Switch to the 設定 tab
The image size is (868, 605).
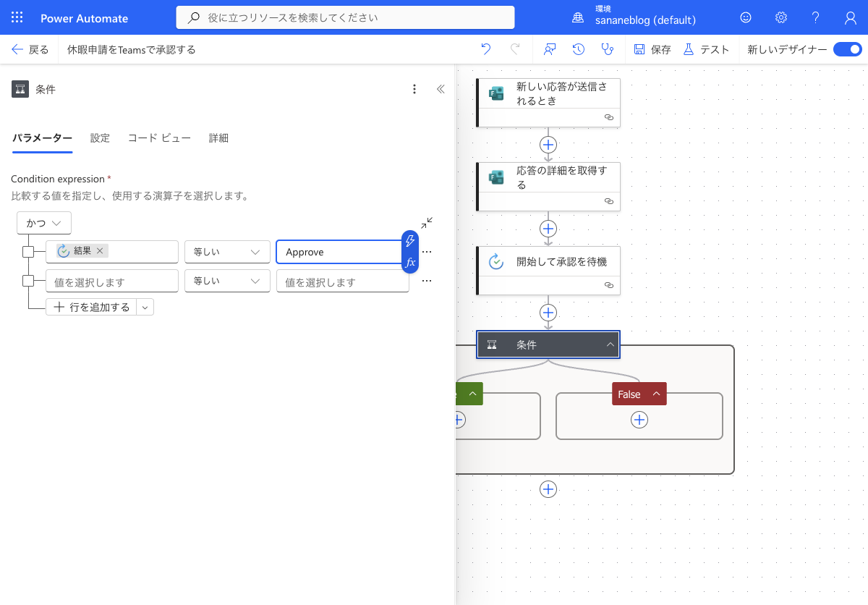pos(100,138)
